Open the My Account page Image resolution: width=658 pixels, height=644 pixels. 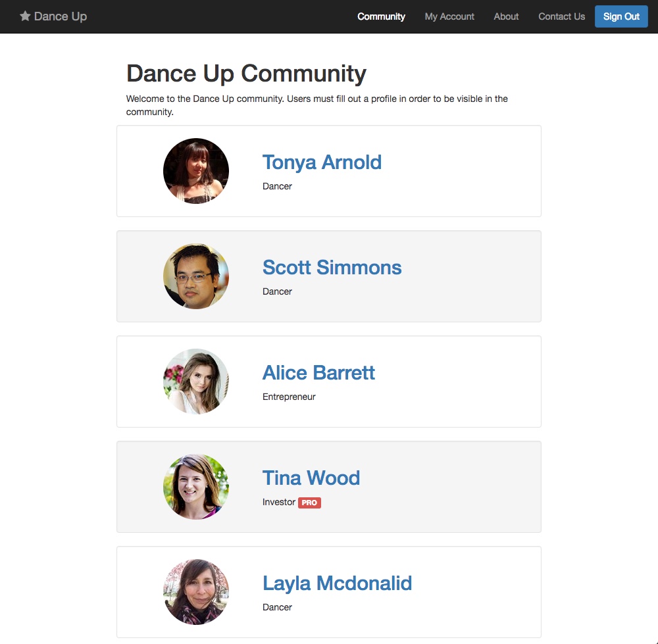coord(449,16)
